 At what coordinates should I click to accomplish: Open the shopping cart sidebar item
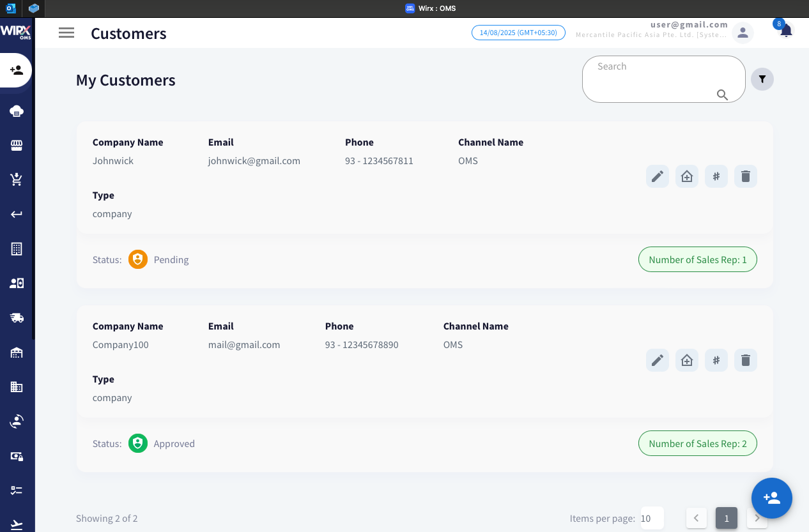[x=17, y=179]
